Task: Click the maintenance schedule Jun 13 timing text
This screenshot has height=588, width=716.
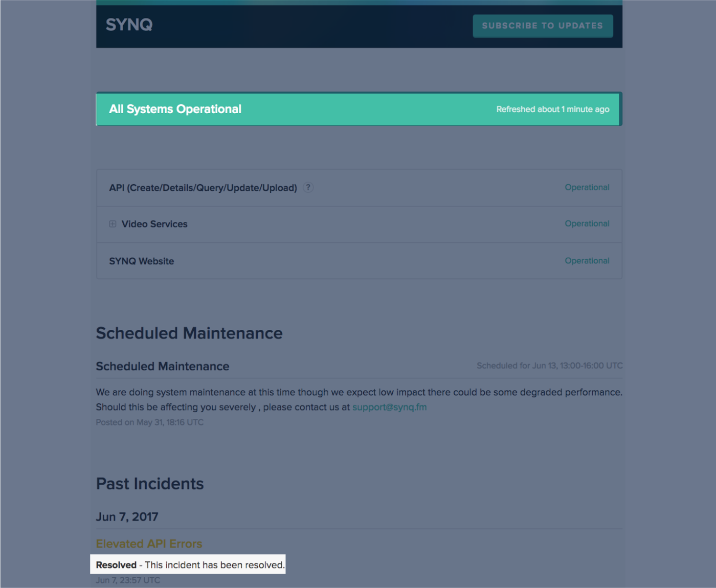Action: 550,366
